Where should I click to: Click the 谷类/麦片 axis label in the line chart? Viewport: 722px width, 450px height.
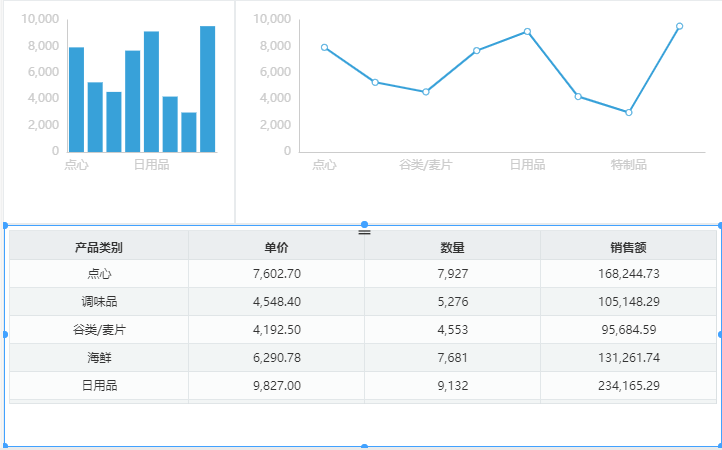click(425, 165)
